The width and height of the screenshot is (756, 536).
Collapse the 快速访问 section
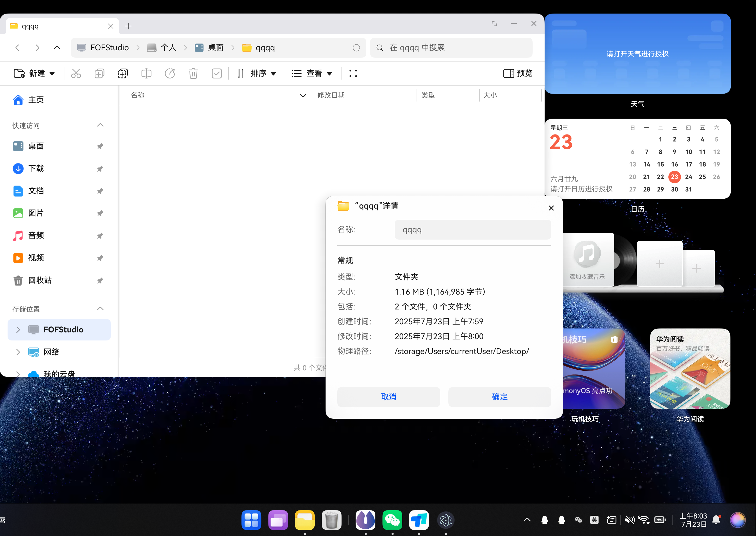[100, 125]
